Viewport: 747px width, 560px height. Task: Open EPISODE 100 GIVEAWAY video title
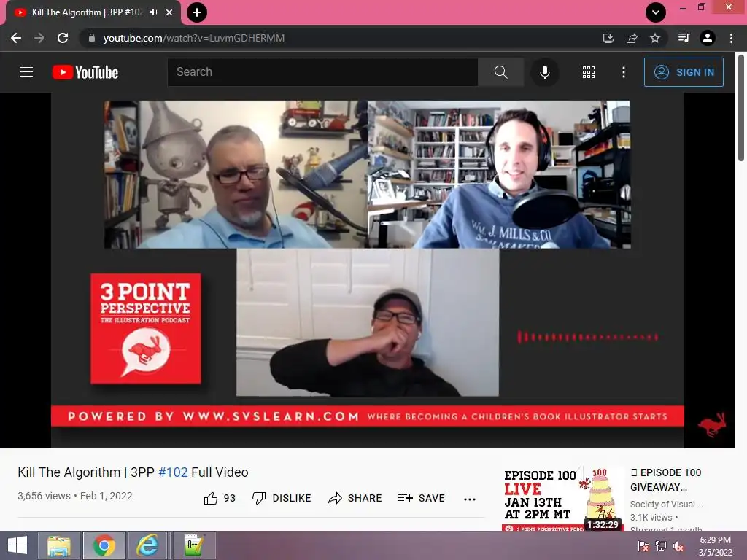[x=665, y=480]
